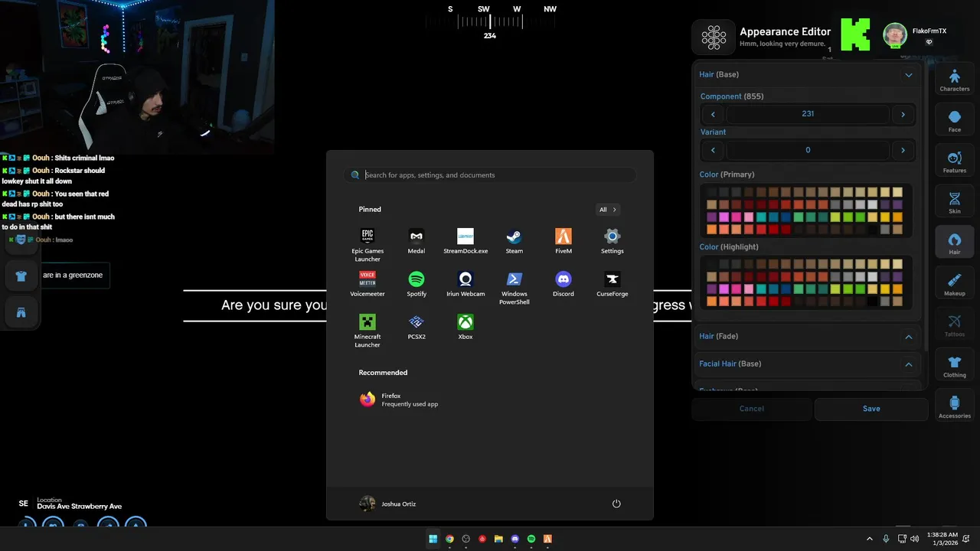Launch Iriun Webcam
The image size is (980, 551).
(465, 283)
